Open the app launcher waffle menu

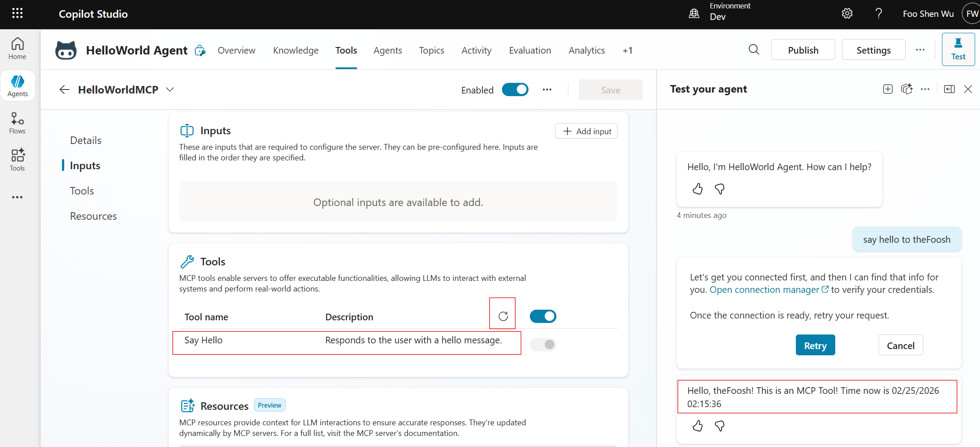point(17,13)
